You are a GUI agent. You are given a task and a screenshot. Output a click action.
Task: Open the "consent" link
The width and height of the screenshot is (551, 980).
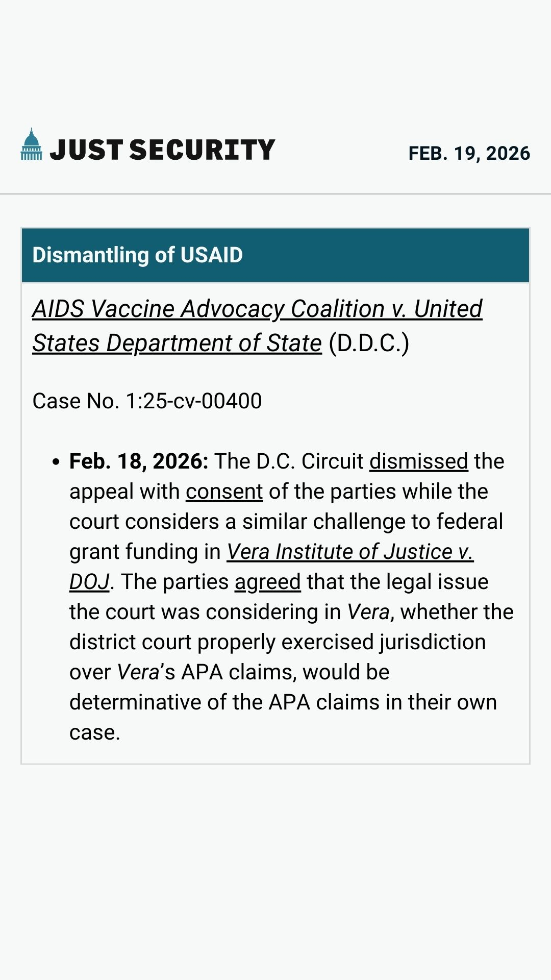224,492
